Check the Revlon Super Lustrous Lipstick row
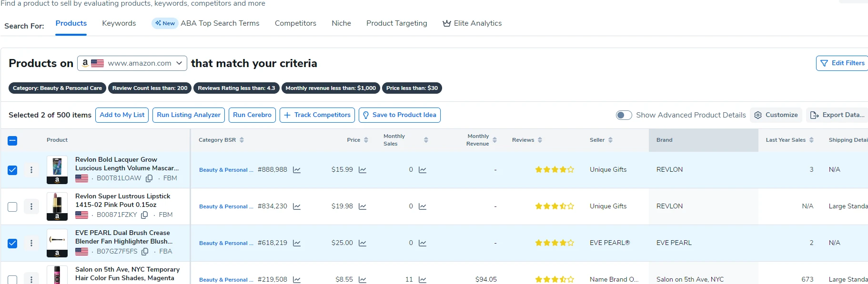The height and width of the screenshot is (284, 868). [x=12, y=206]
